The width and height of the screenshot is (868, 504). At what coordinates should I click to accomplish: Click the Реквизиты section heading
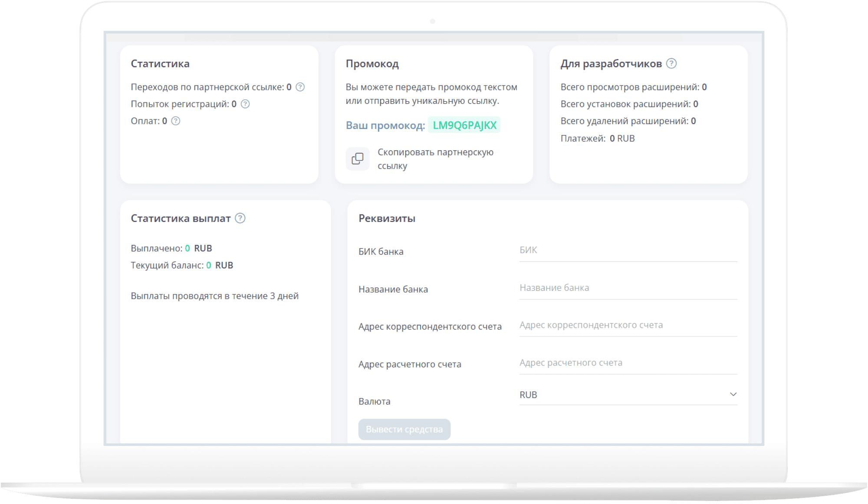387,218
